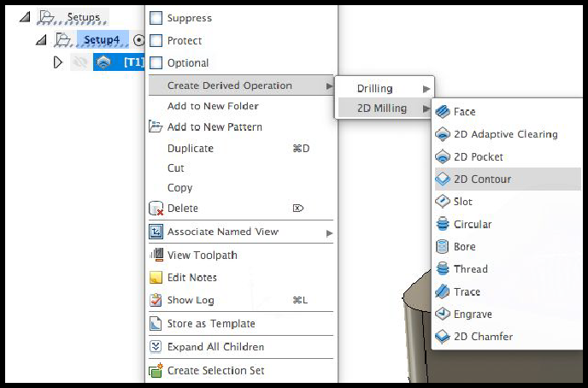
Task: Select the Setup4 label in the tree
Action: [x=102, y=39]
